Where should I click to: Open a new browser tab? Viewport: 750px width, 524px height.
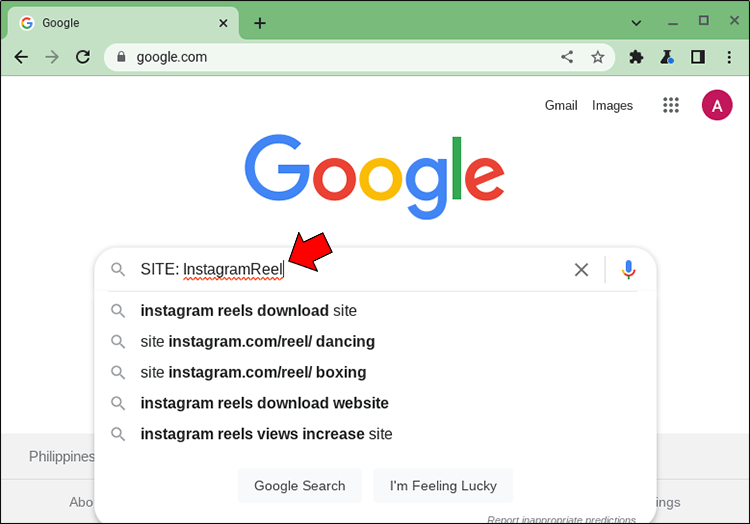coord(260,23)
